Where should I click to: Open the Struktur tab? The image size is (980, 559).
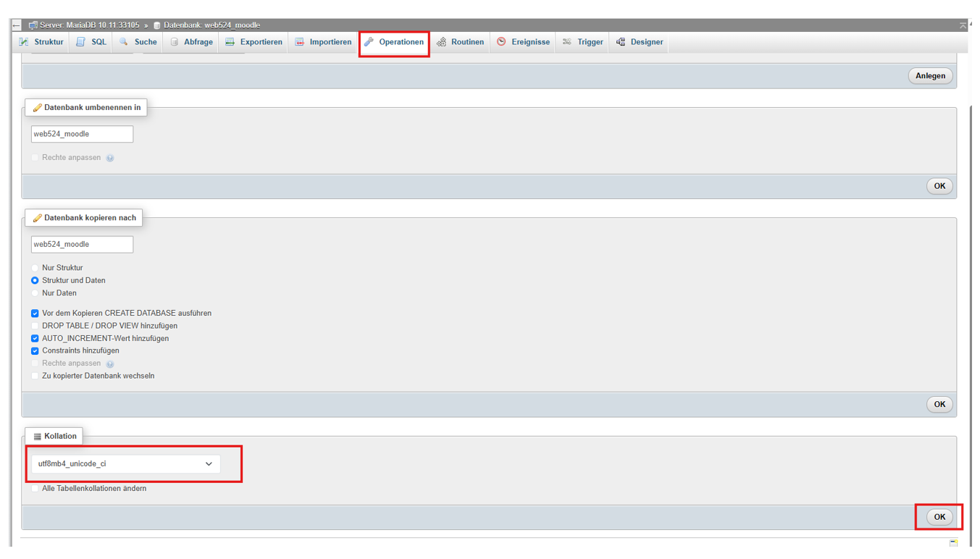(42, 42)
